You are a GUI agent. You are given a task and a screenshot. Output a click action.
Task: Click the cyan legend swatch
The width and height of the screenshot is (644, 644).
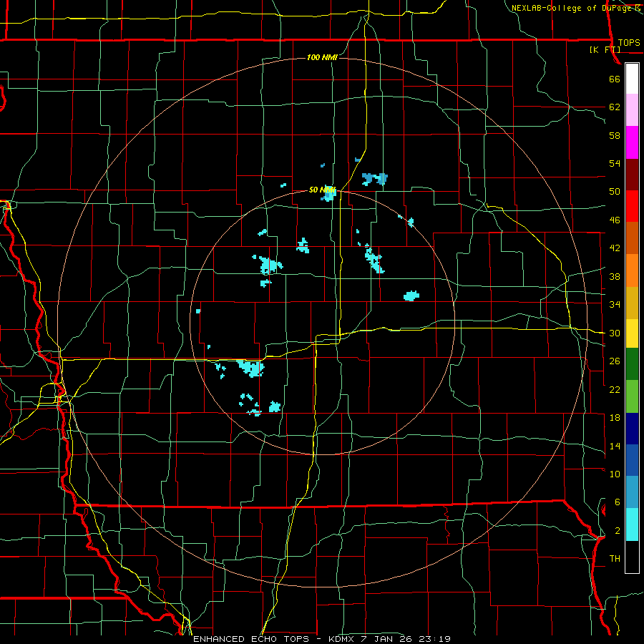(632, 525)
